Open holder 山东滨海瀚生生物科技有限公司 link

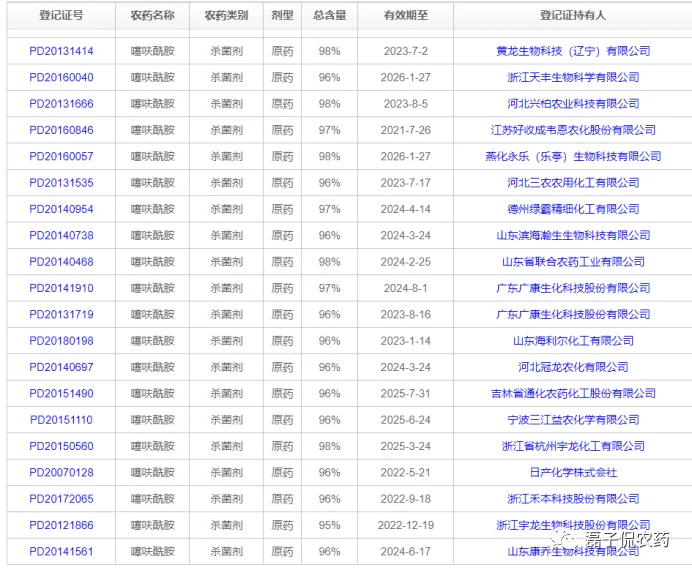pyautogui.click(x=573, y=236)
